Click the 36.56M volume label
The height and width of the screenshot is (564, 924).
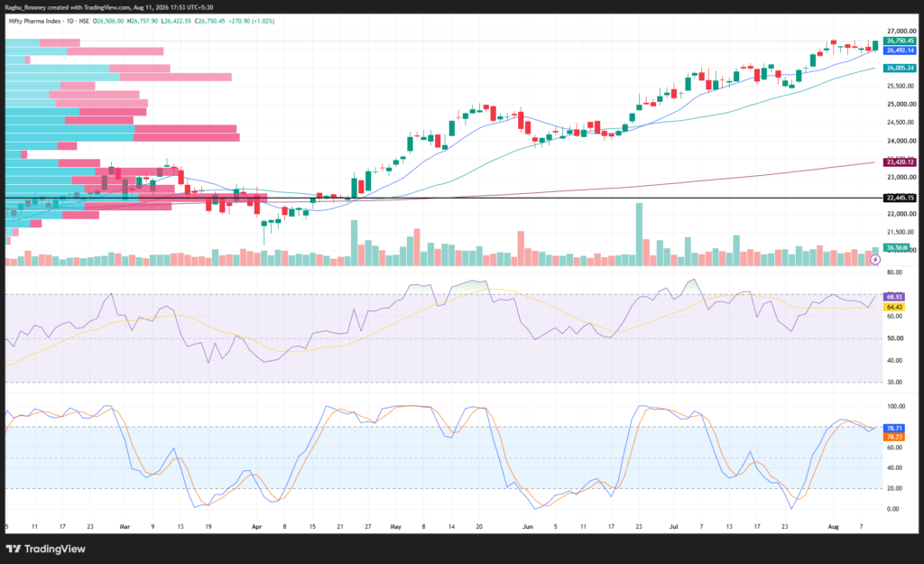[x=897, y=247]
